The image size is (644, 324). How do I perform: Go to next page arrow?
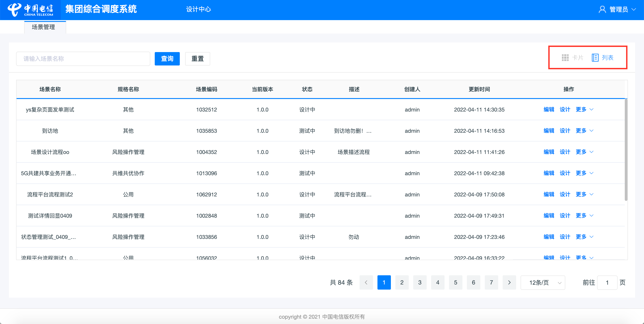click(509, 282)
